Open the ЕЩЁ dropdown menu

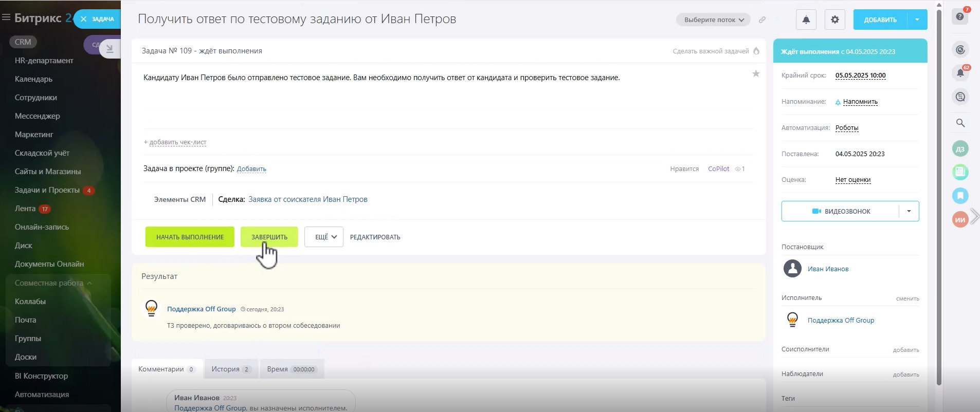click(x=324, y=237)
